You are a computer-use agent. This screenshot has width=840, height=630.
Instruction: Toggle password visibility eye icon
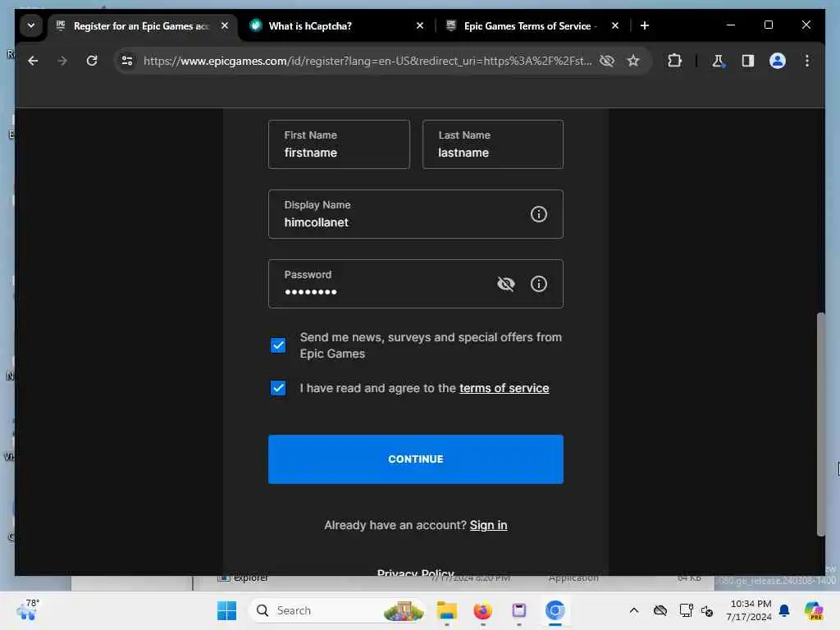coord(505,284)
